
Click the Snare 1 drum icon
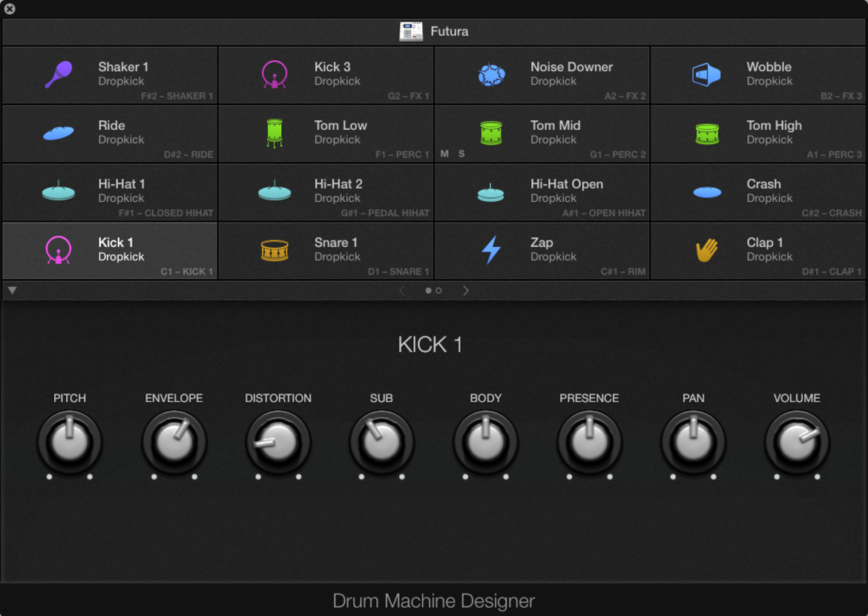pos(274,250)
